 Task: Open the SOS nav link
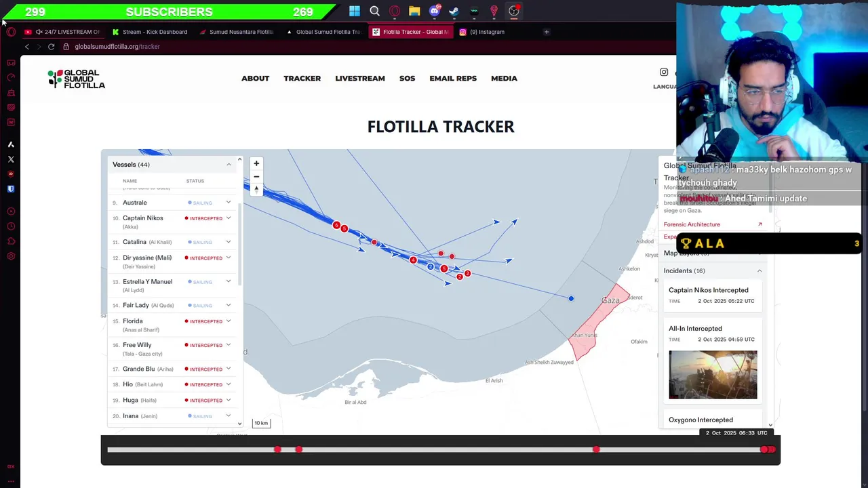pos(407,79)
